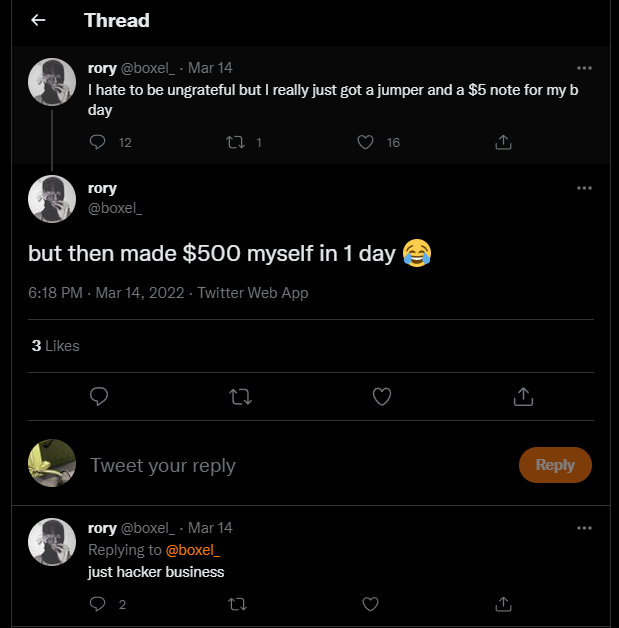Viewport: 619px width, 628px height.
Task: Click the back arrow beside Thread
Action: (x=38, y=20)
